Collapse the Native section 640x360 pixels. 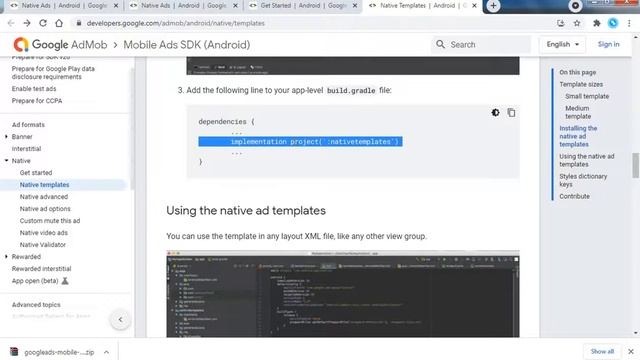tap(6, 161)
